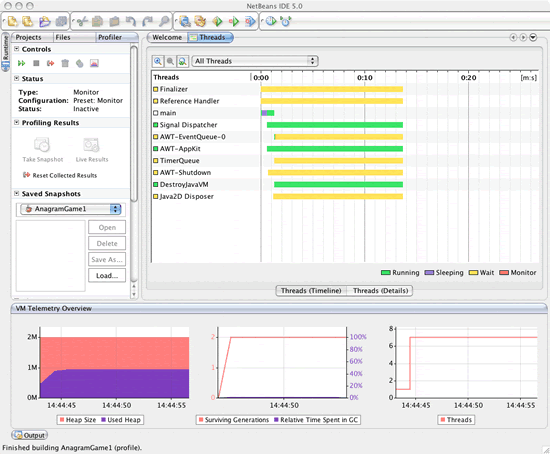Collapse the Status section toggle
This screenshot has width=550, height=454.
click(16, 78)
